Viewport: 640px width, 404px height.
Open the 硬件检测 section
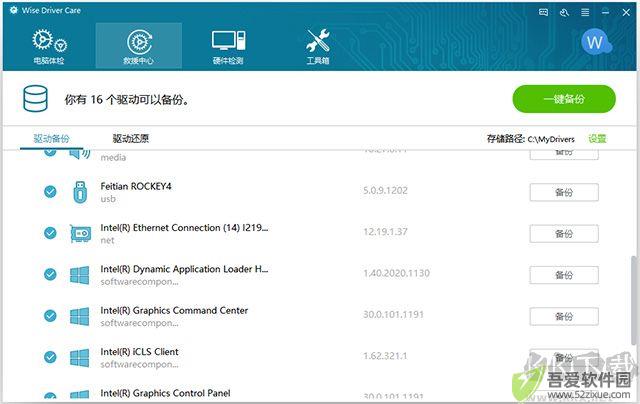pyautogui.click(x=228, y=47)
